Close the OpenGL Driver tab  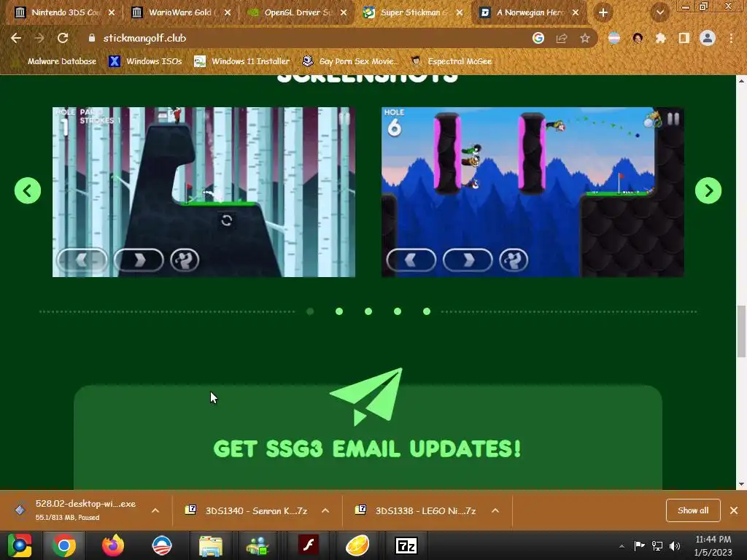click(x=344, y=13)
